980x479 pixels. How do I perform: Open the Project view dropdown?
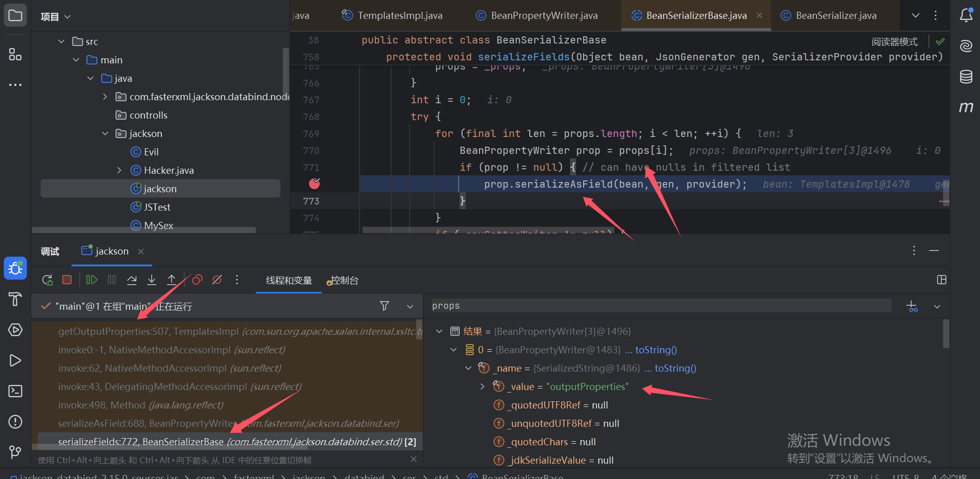click(x=56, y=17)
